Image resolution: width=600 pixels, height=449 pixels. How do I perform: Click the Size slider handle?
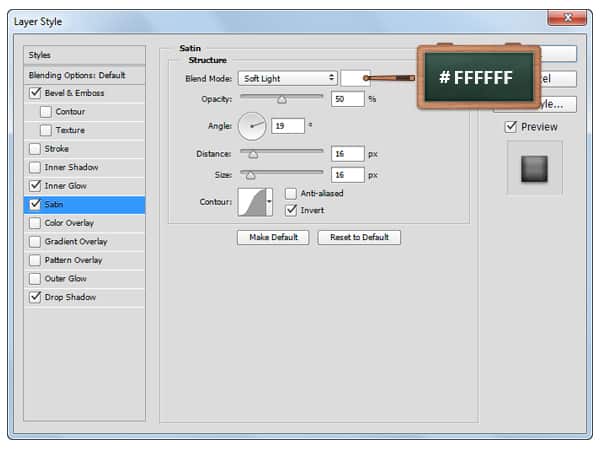pyautogui.click(x=250, y=175)
